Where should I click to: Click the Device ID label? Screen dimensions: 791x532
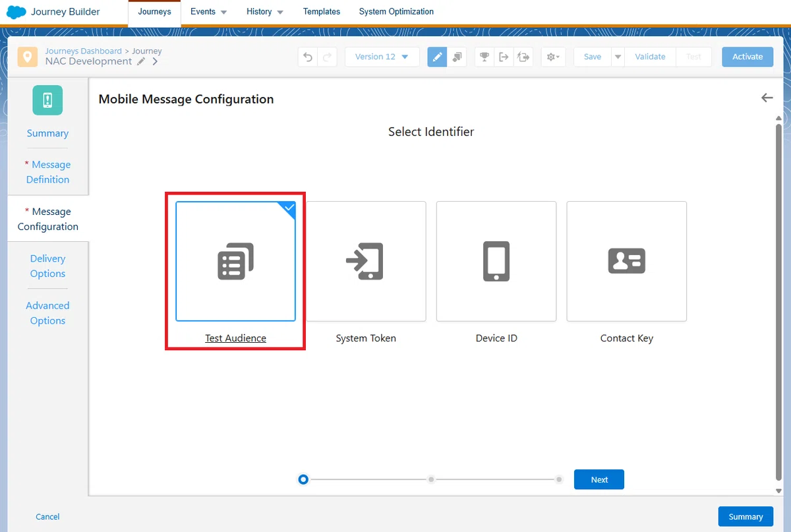click(496, 338)
